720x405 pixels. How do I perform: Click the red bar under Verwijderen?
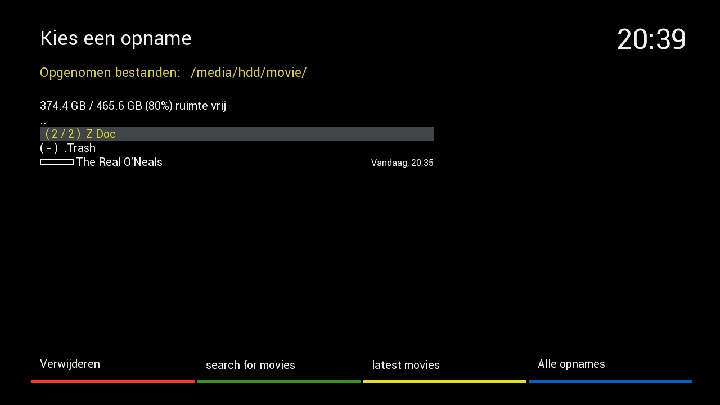[112, 381]
